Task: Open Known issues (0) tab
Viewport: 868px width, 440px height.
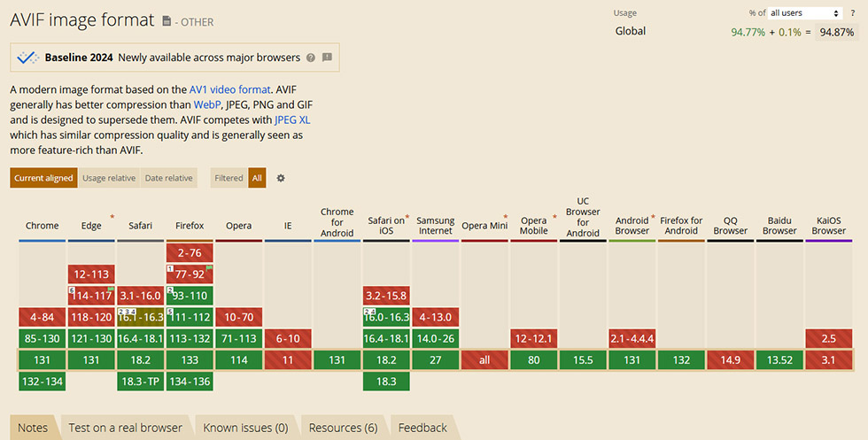Action: click(245, 428)
